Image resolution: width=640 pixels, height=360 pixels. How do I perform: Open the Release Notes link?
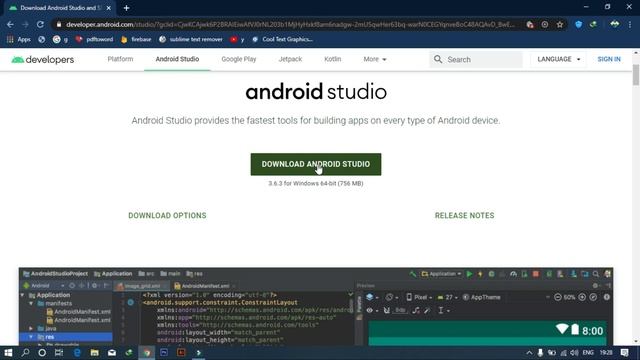[464, 216]
